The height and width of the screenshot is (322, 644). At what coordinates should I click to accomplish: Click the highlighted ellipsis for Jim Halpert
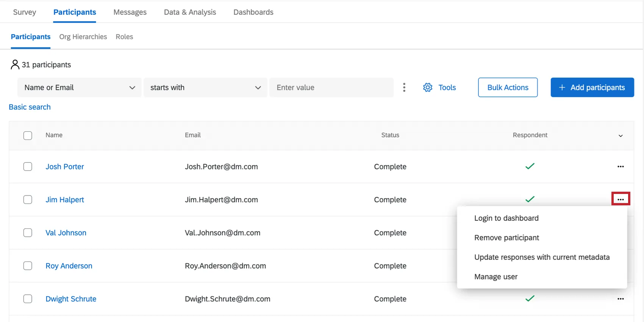pyautogui.click(x=620, y=199)
